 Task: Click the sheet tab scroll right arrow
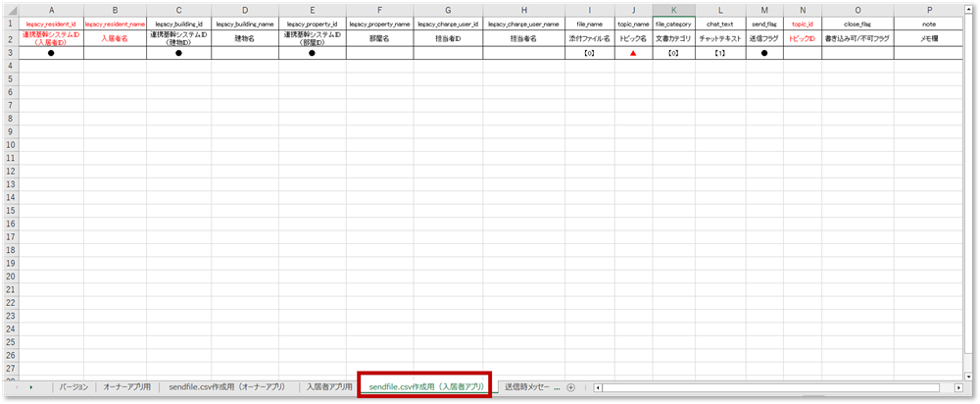tap(30, 387)
